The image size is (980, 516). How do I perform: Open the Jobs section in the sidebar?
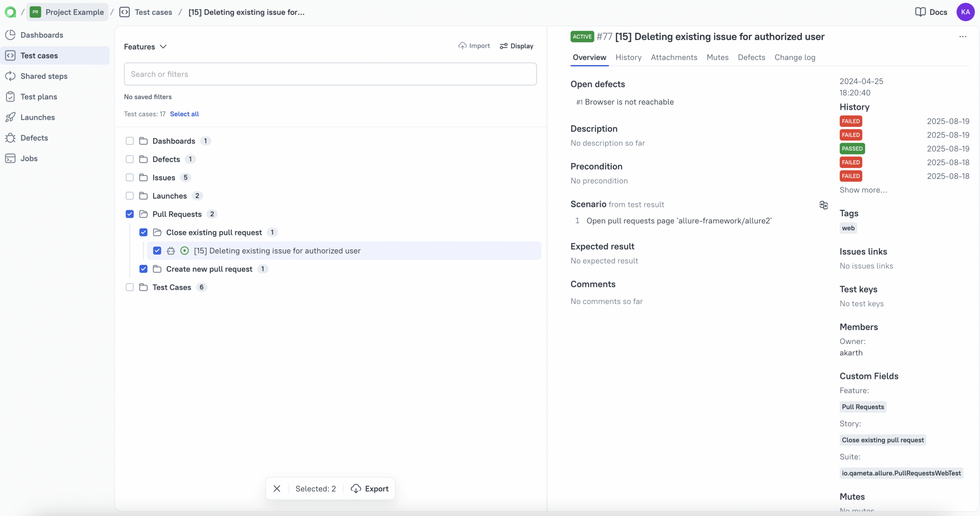tap(28, 158)
